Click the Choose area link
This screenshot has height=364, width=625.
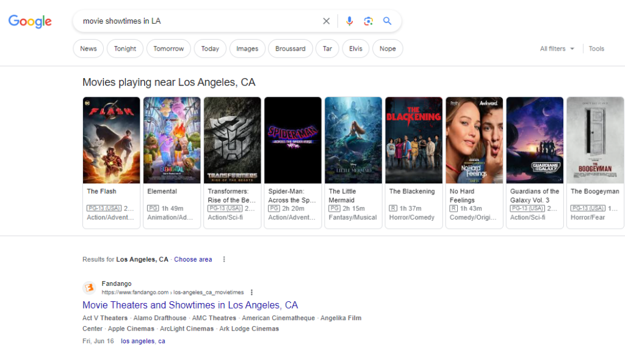pos(193,259)
